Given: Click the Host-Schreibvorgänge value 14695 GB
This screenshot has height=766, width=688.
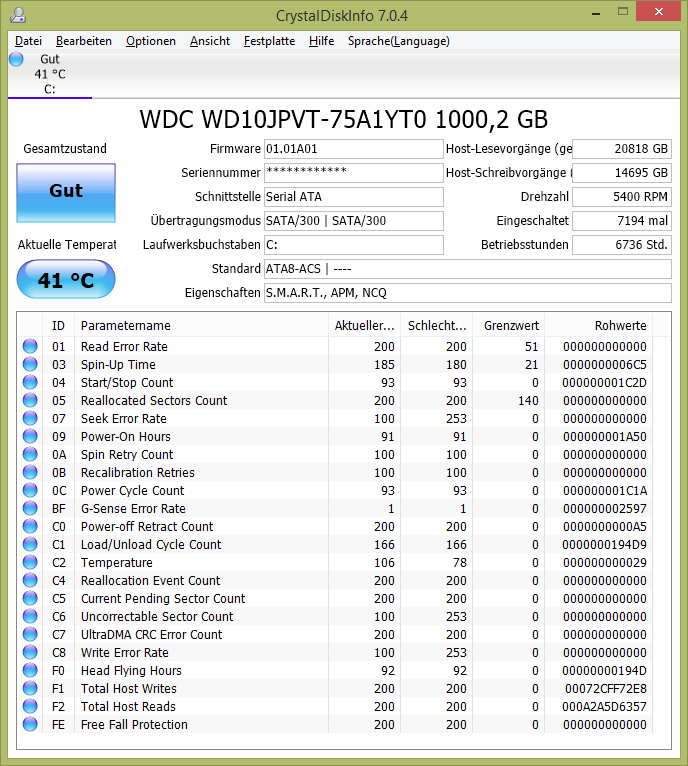Looking at the screenshot, I should pos(622,173).
